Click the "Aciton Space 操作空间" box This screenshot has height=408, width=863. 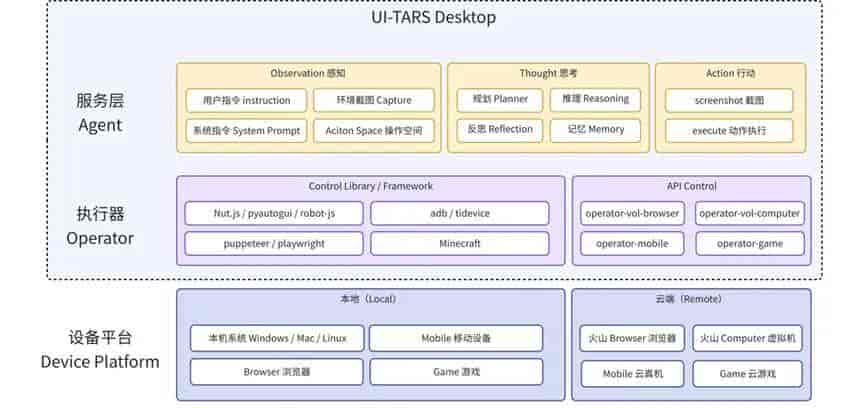374,131
